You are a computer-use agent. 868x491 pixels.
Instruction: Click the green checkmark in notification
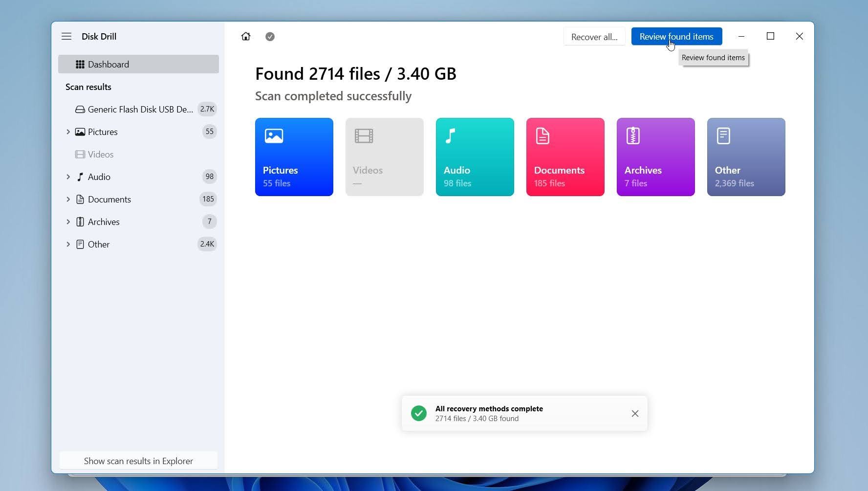click(x=419, y=413)
